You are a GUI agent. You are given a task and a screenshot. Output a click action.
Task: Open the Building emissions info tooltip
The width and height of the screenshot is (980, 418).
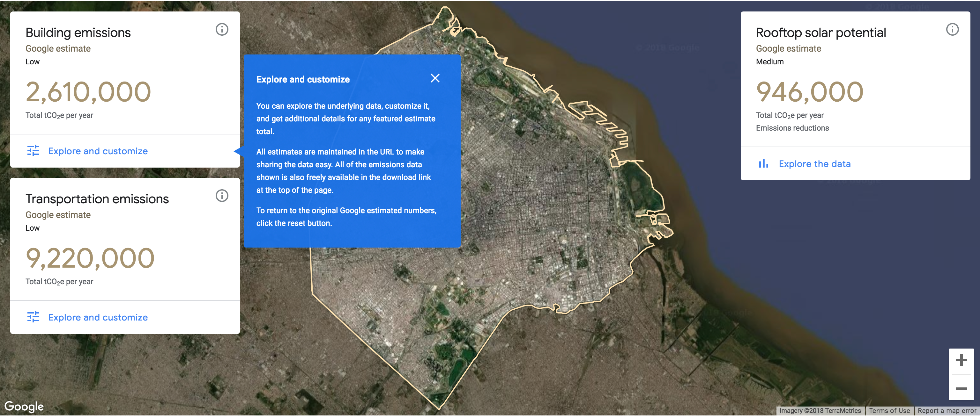tap(222, 30)
